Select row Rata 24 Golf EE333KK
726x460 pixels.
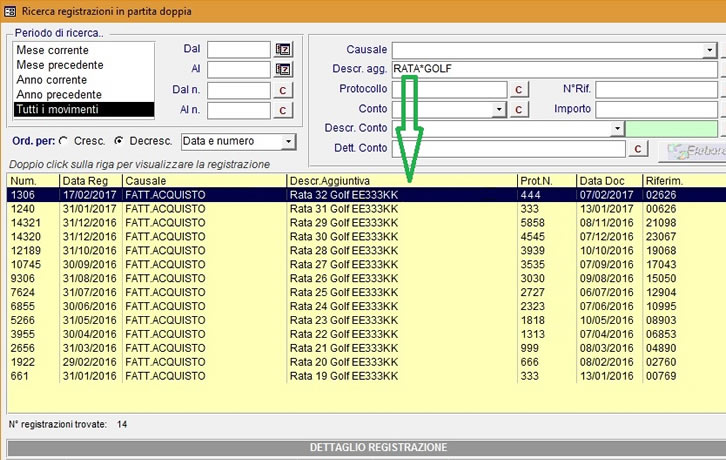(367, 306)
